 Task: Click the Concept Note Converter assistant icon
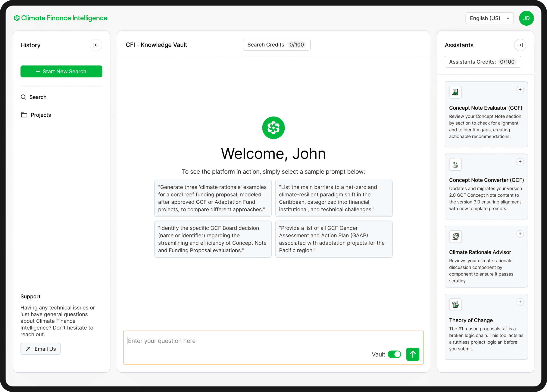pos(455,164)
